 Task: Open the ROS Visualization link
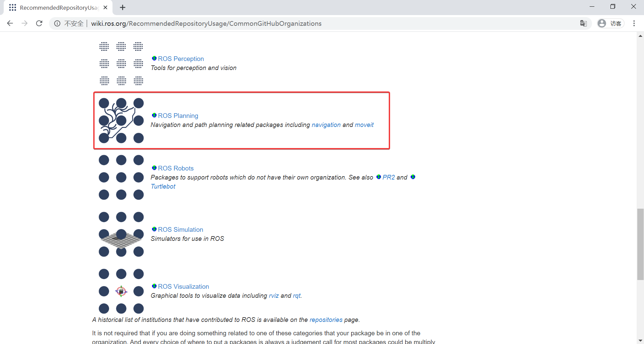pyautogui.click(x=183, y=286)
